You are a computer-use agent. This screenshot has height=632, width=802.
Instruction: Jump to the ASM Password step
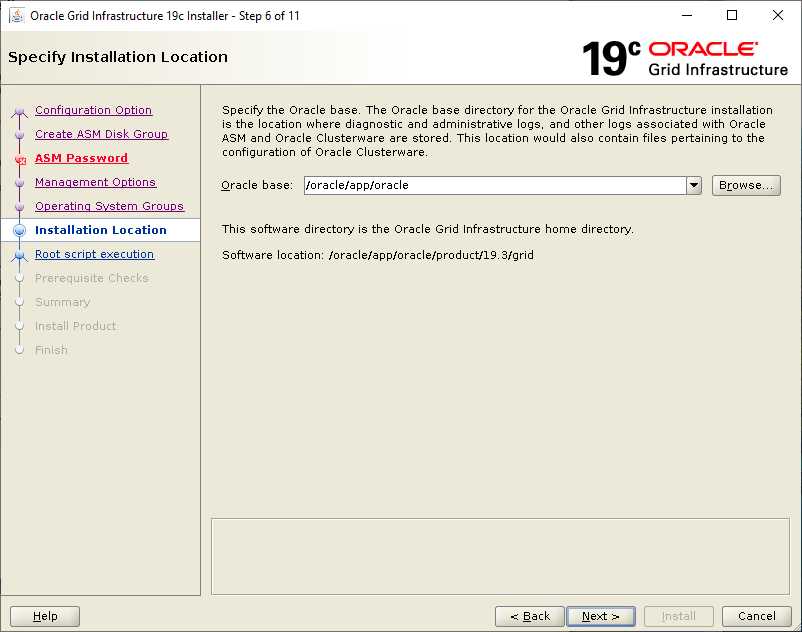click(x=81, y=158)
